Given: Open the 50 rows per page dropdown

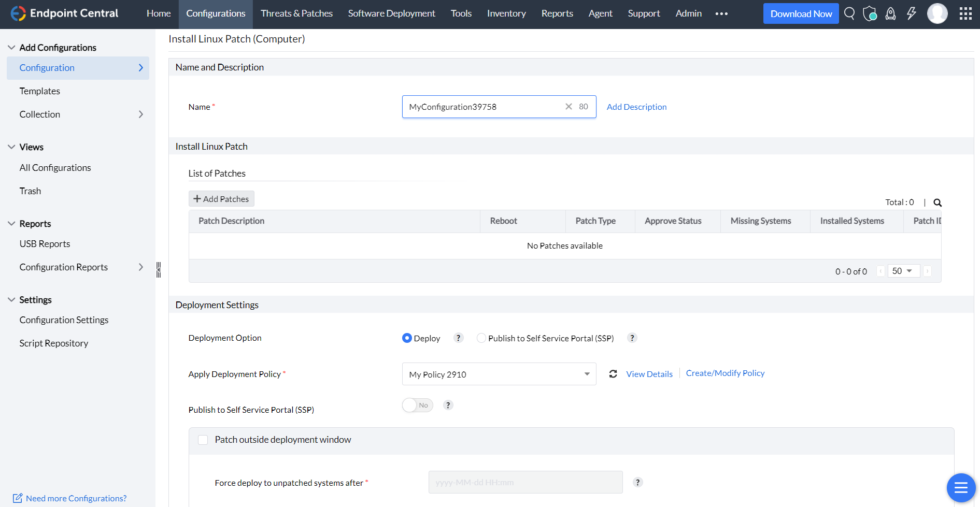Looking at the screenshot, I should [x=903, y=271].
